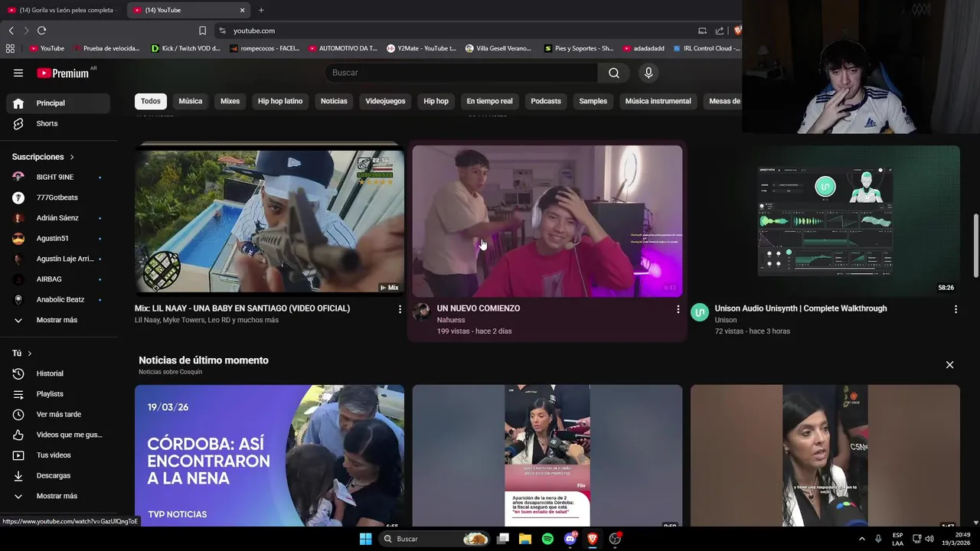Select the Videojuegos filter chip
980x551 pixels.
point(385,101)
